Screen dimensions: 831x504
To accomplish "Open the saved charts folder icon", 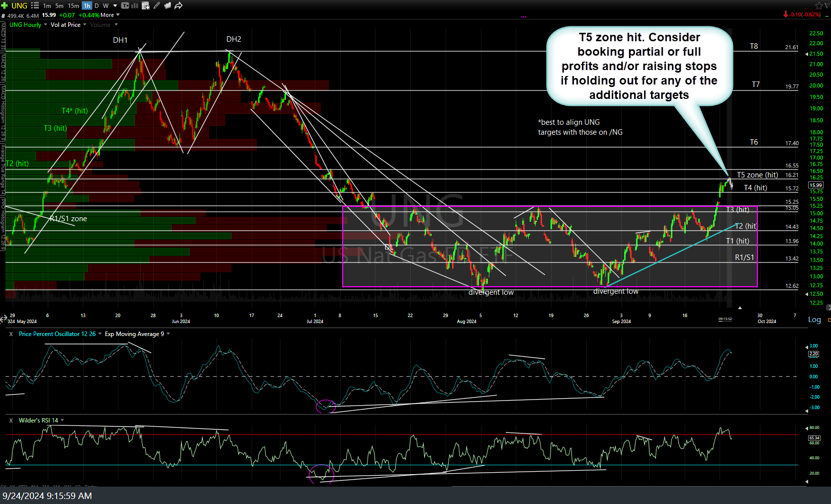I will click(x=168, y=5).
